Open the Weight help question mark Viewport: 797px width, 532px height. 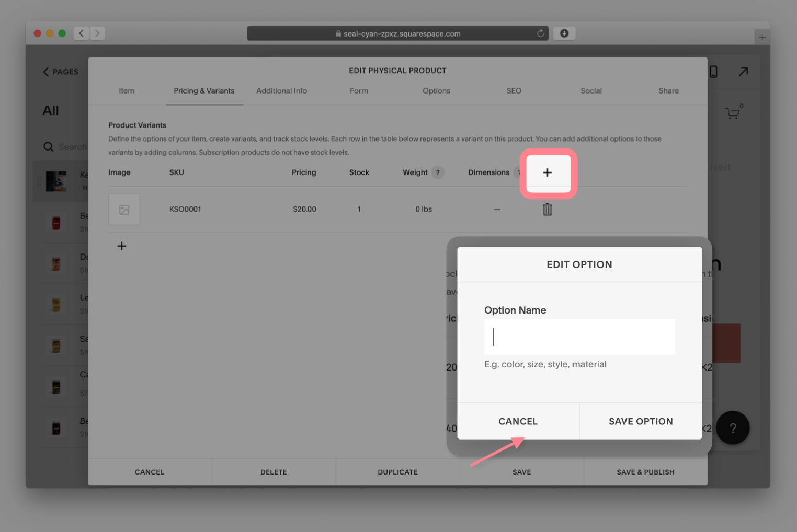point(438,172)
